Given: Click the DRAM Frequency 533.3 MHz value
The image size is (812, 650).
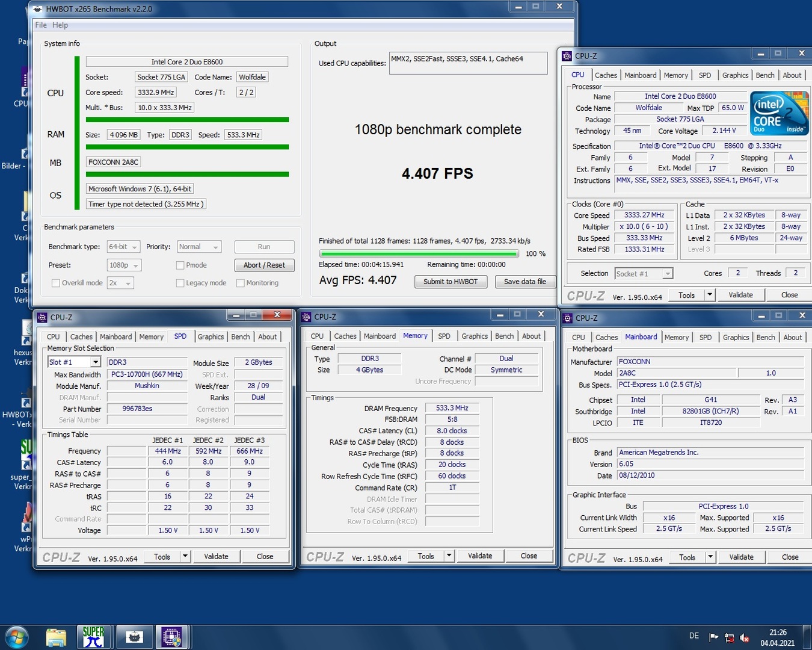Looking at the screenshot, I should pyautogui.click(x=452, y=408).
